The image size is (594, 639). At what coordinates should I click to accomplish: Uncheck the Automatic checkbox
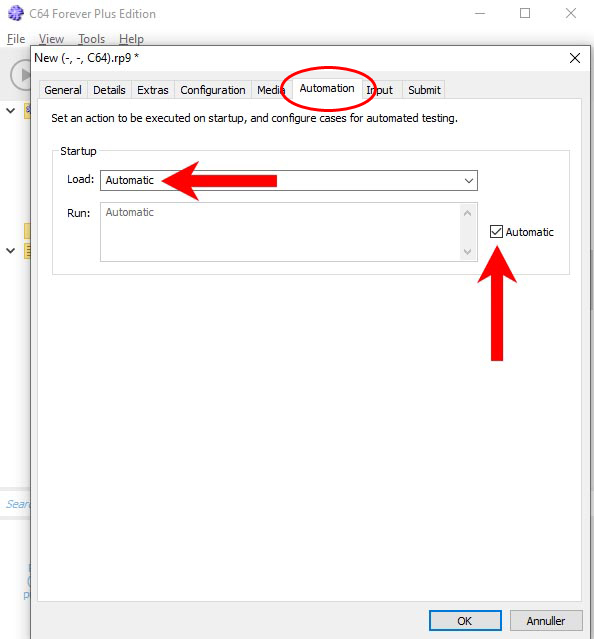tap(496, 231)
